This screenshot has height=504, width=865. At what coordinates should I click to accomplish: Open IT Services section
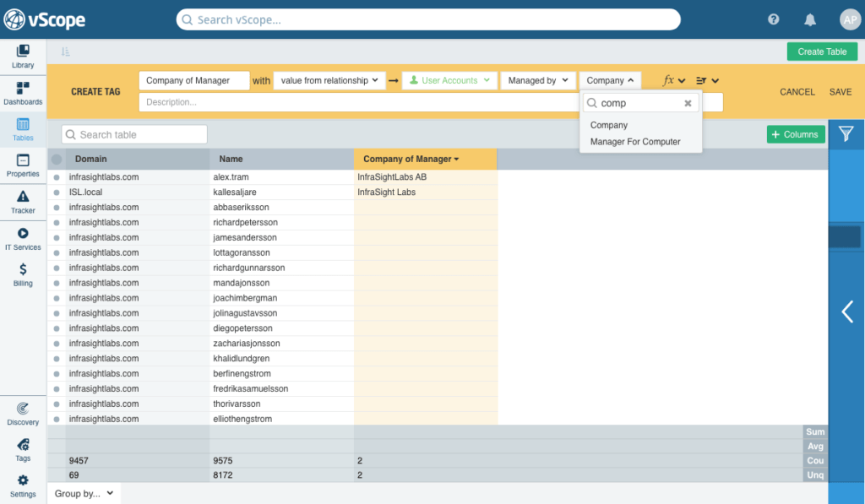coord(23,239)
